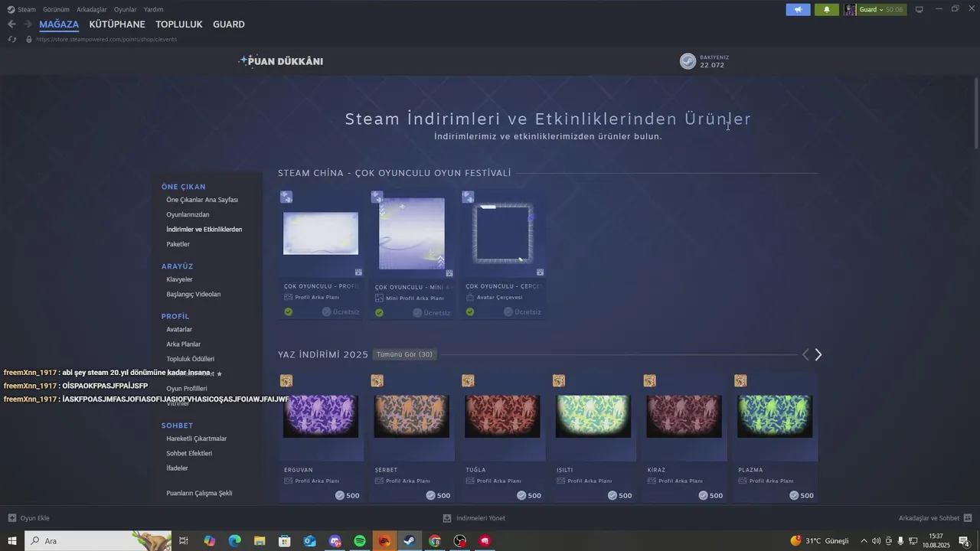This screenshot has height=551, width=980.
Task: Select İndirimler ve Etkinliklerden in sidebar
Action: [x=204, y=230]
